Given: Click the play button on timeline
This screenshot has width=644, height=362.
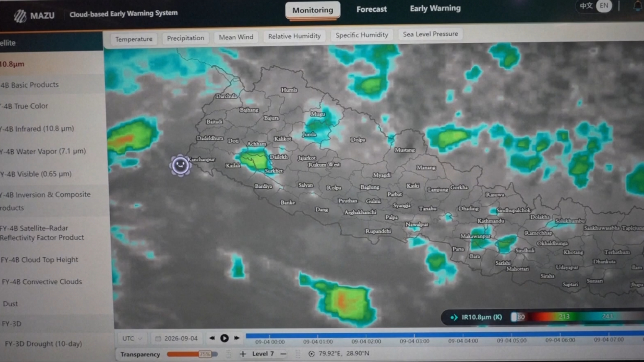Looking at the screenshot, I should click(x=224, y=338).
